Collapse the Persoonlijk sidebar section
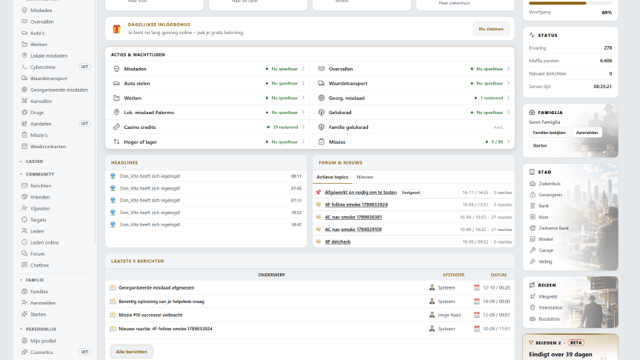 (x=38, y=329)
